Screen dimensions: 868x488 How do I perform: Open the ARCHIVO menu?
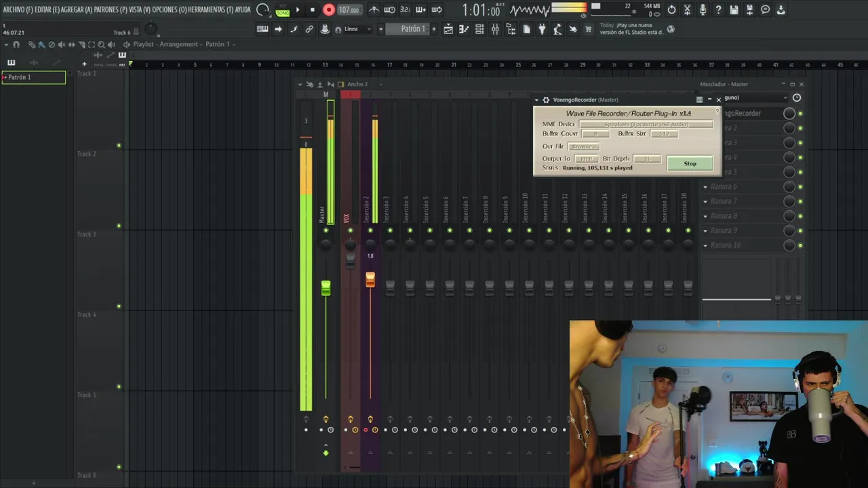point(18,9)
